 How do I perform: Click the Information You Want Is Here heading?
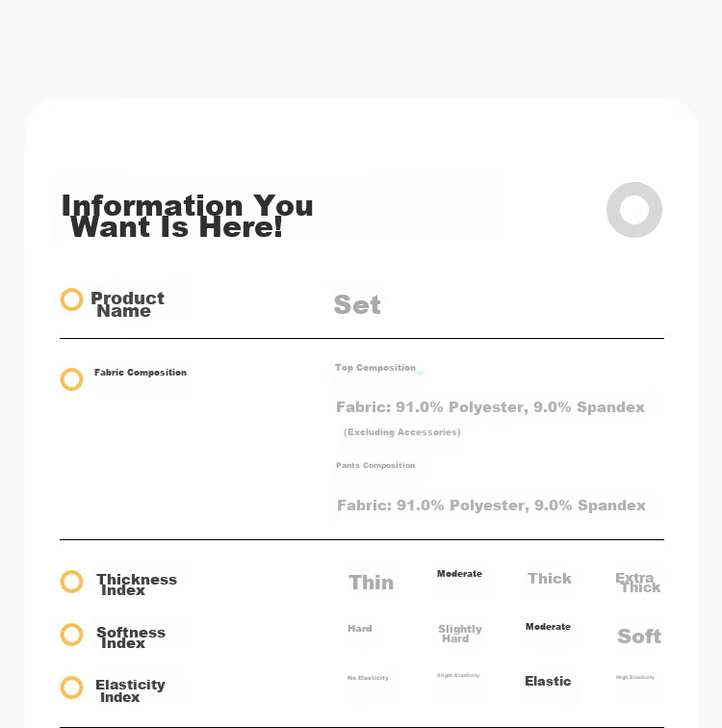pyautogui.click(x=188, y=216)
